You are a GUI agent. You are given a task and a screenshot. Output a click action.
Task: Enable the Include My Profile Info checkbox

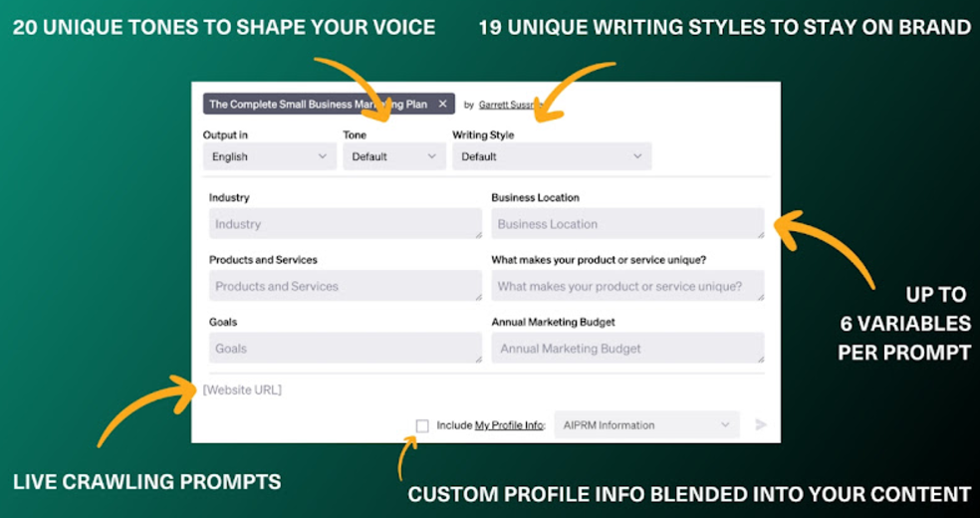click(422, 425)
